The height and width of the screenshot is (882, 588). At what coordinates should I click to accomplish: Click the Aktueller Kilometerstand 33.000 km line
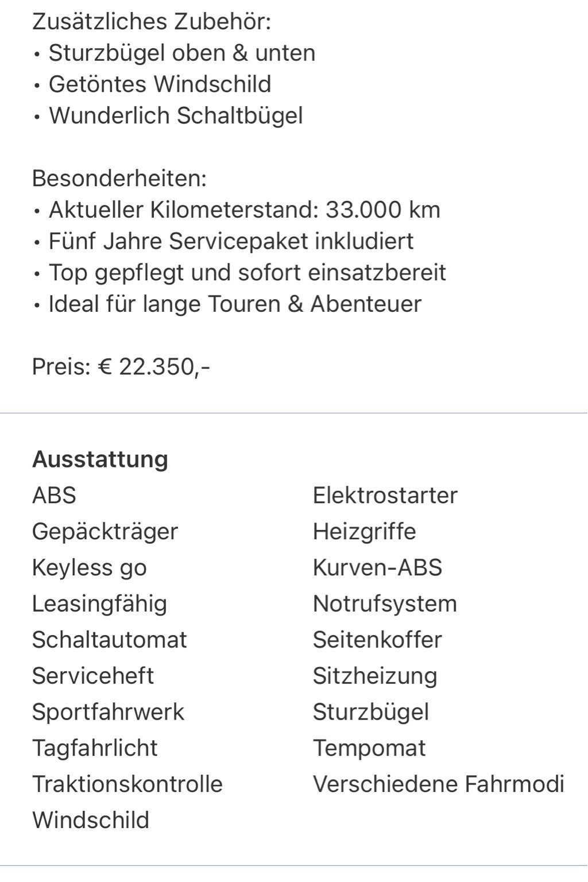(244, 210)
